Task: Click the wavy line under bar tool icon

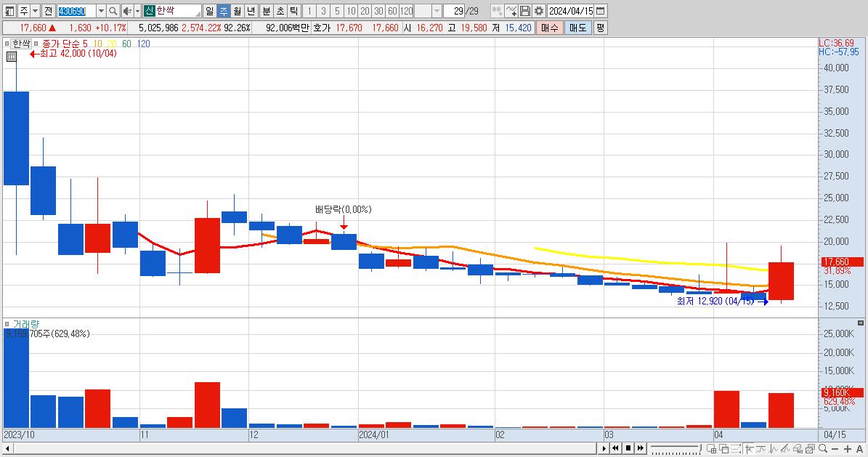Action: click(761, 448)
